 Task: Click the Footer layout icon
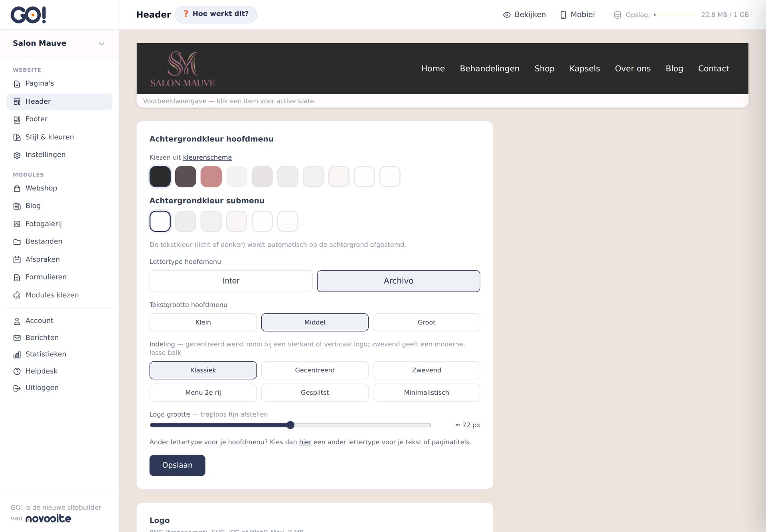click(17, 119)
